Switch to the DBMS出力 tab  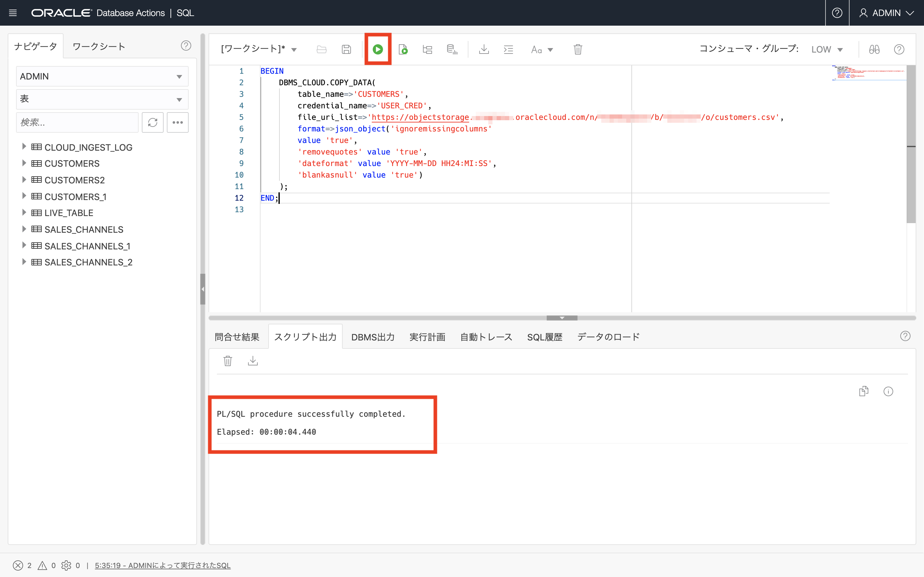pyautogui.click(x=373, y=337)
